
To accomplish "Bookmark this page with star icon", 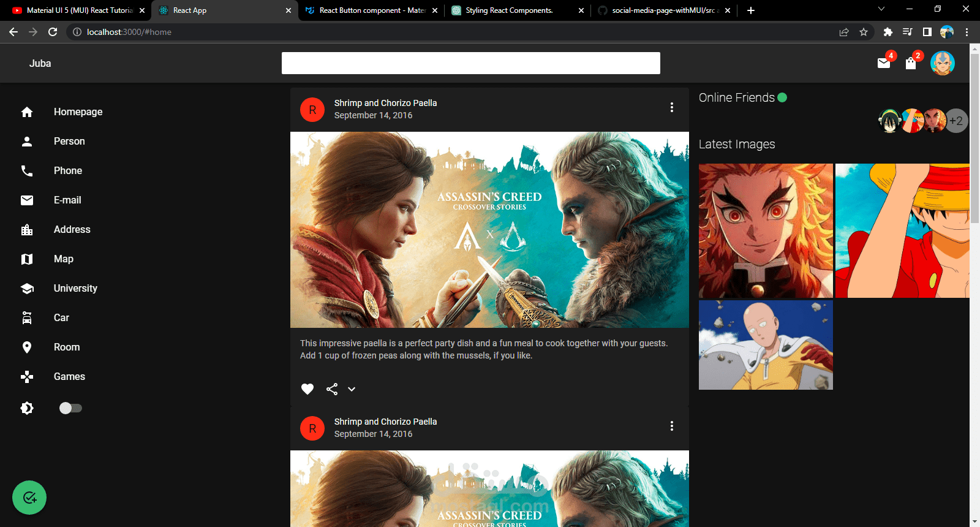I will (864, 32).
